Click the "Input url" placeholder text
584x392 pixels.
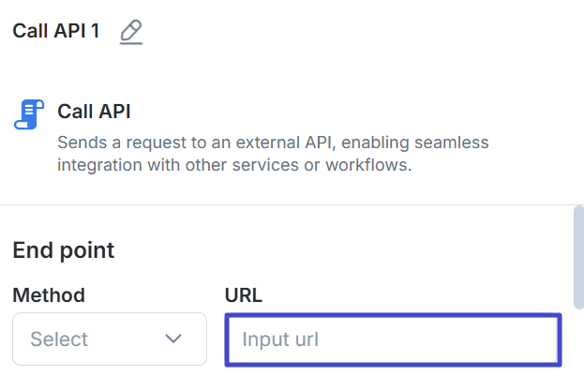click(281, 339)
